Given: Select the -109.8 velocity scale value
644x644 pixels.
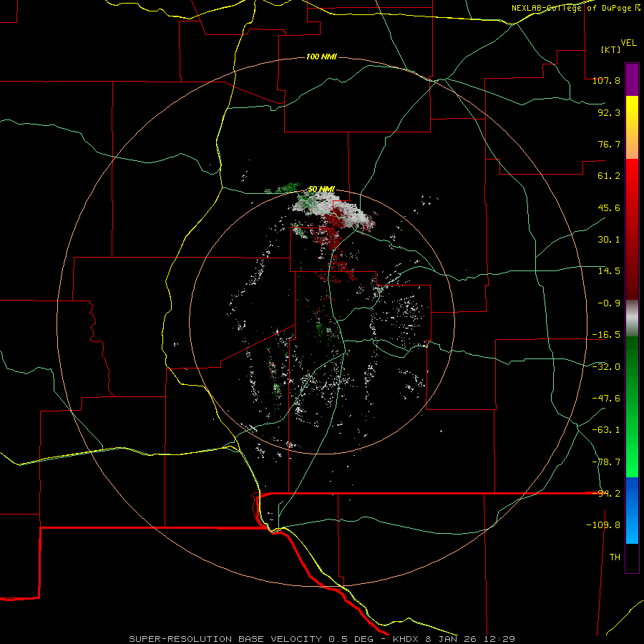Looking at the screenshot, I should tap(603, 525).
